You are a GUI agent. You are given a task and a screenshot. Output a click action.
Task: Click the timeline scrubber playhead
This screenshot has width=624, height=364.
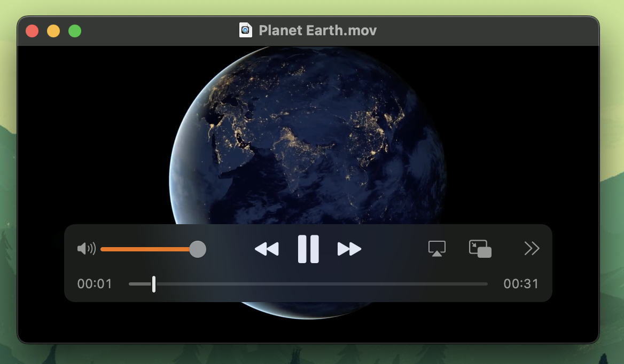point(154,284)
